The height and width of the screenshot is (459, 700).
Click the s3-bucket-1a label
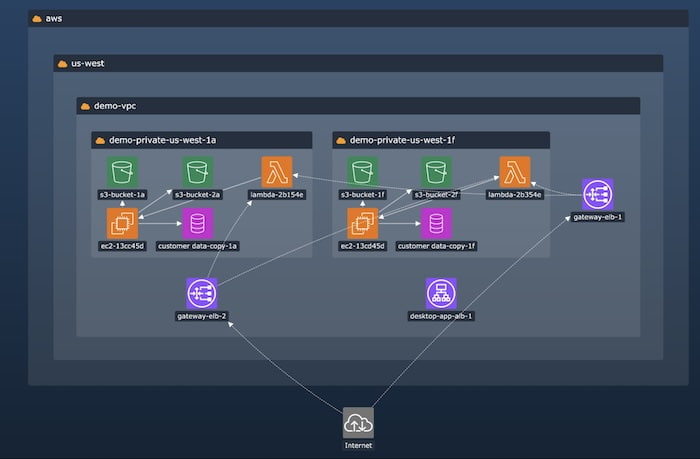pos(122,195)
